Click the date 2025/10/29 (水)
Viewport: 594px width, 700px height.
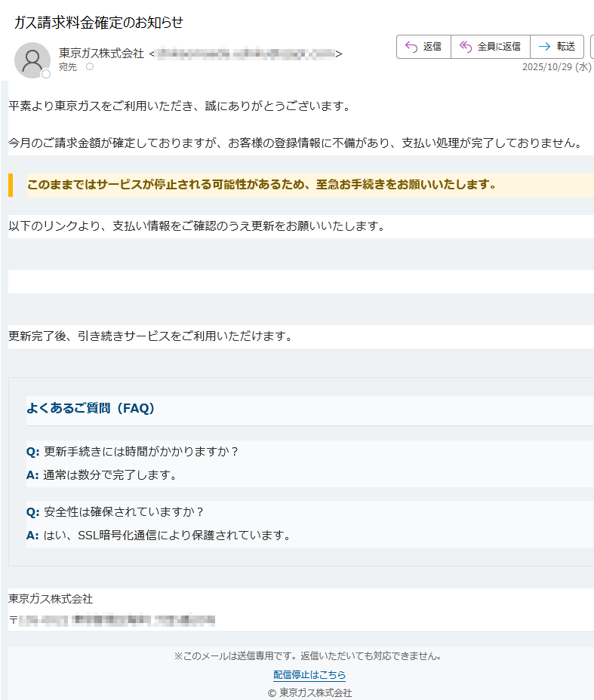coord(557,67)
